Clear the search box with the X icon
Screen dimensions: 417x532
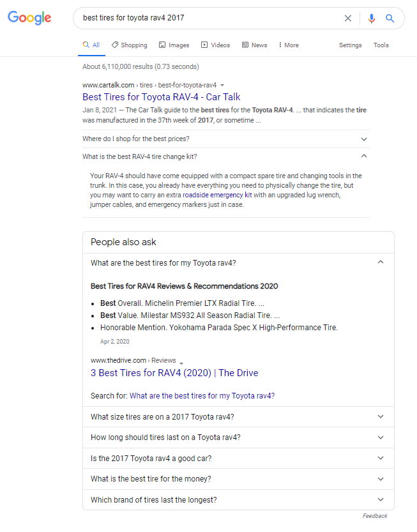point(348,18)
